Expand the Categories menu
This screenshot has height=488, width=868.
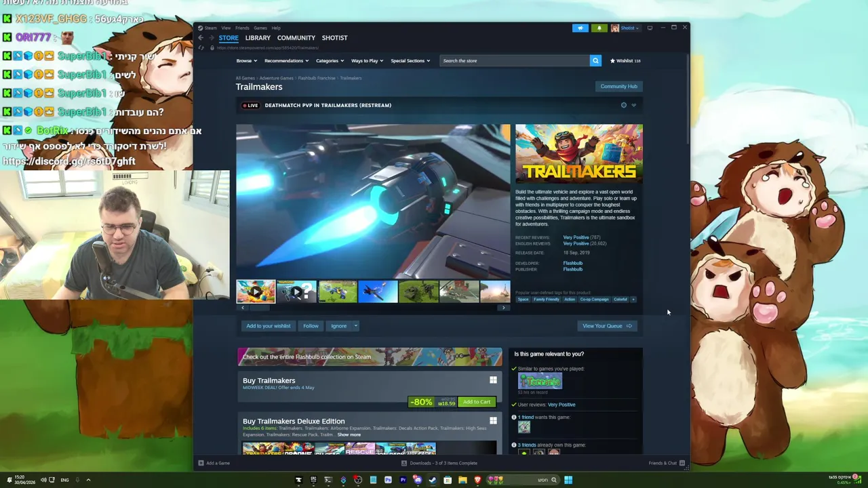[x=330, y=60]
